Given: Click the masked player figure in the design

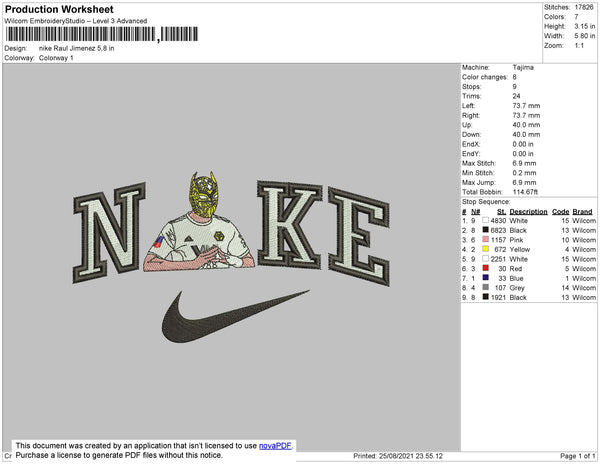Looking at the screenshot, I should tap(199, 222).
